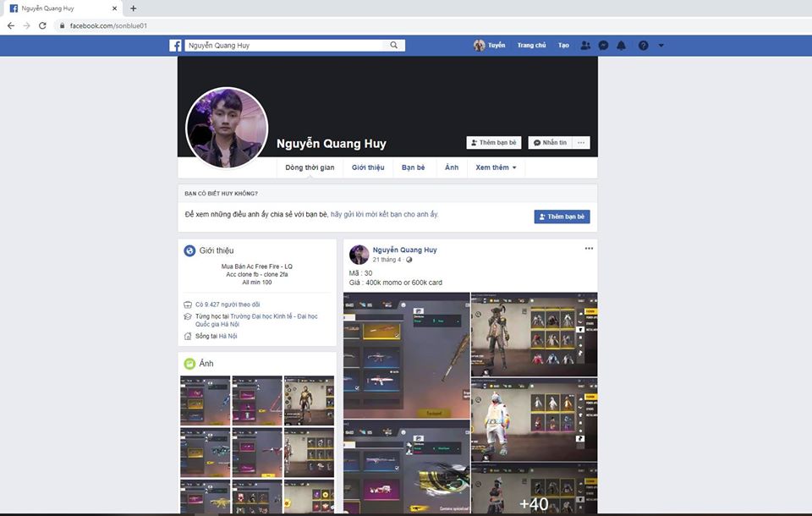Click the education graduation cap icon
812x516 pixels.
pos(188,316)
